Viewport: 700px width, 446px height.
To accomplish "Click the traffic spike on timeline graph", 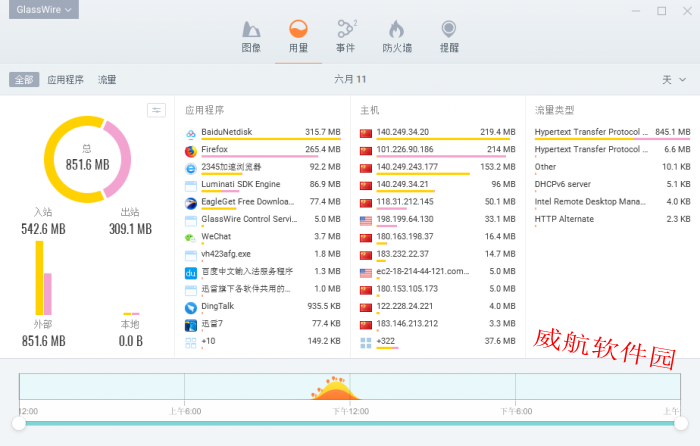I will (335, 388).
